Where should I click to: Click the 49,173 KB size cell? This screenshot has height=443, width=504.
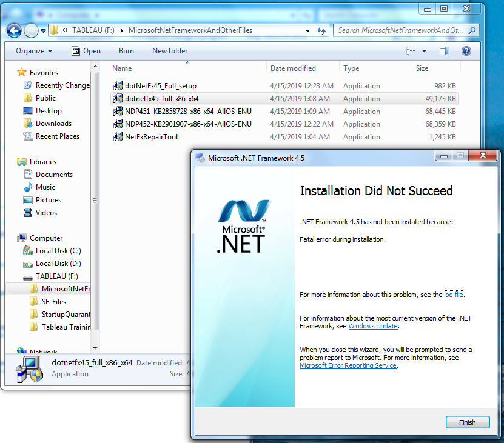point(440,99)
